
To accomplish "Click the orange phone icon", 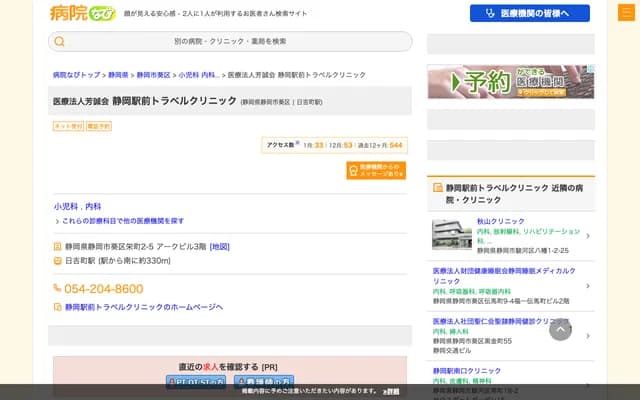I will coord(57,289).
